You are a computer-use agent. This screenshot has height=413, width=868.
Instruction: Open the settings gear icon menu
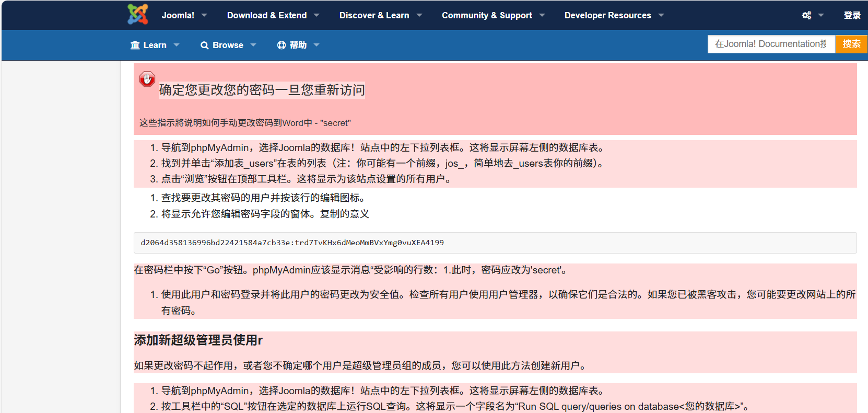[807, 15]
